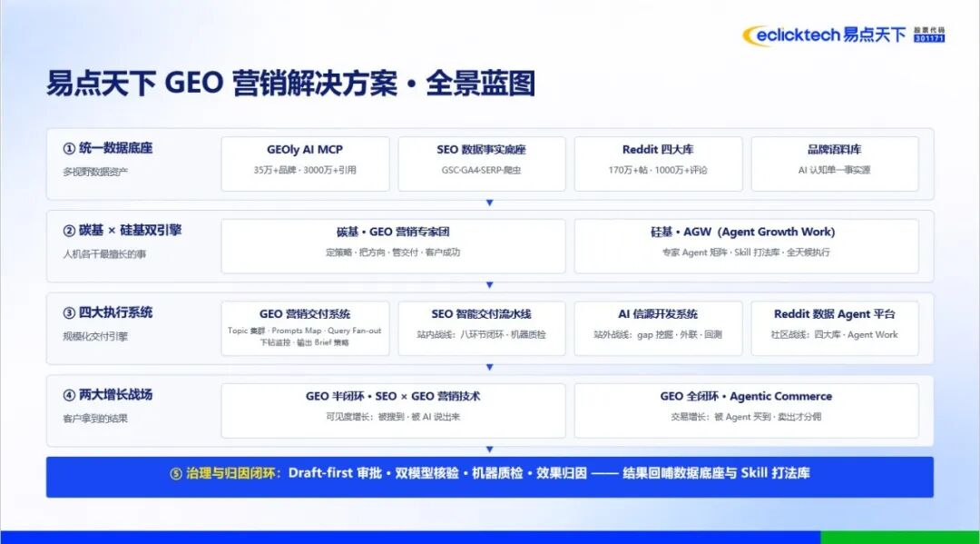Click the text 170万+帖 · 1000万+评论
The width and height of the screenshot is (980, 544).
click(658, 170)
